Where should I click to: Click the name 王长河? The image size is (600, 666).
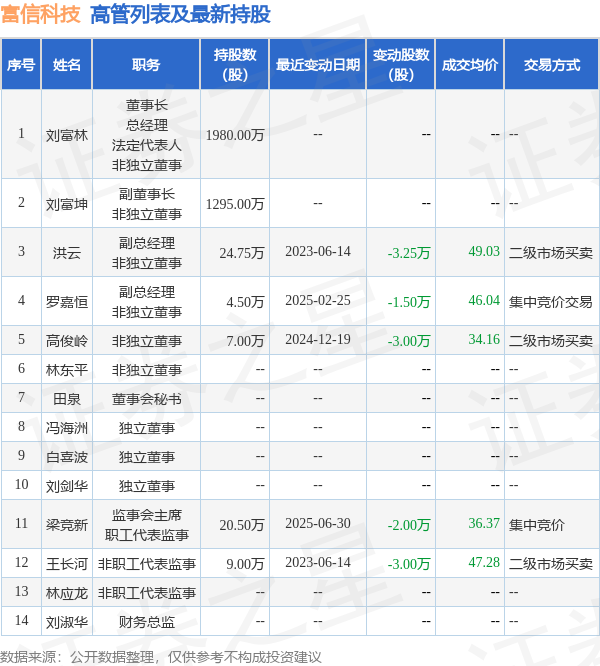coord(67,564)
